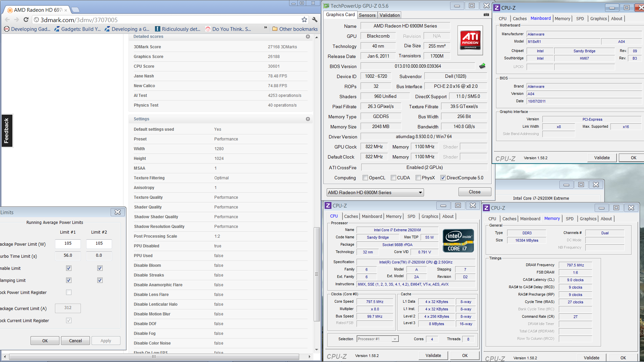Click the Intel Core i7 logo badge
The width and height of the screenshot is (644, 362).
click(x=458, y=241)
